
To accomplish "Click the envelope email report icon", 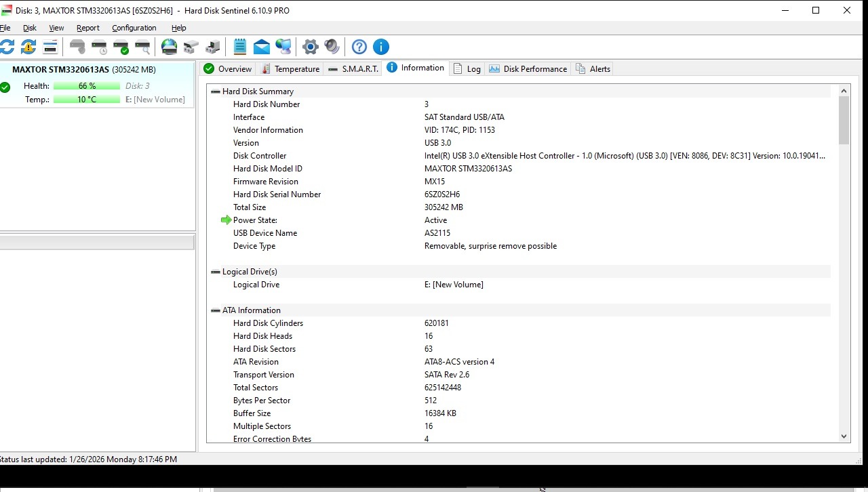I will click(262, 47).
